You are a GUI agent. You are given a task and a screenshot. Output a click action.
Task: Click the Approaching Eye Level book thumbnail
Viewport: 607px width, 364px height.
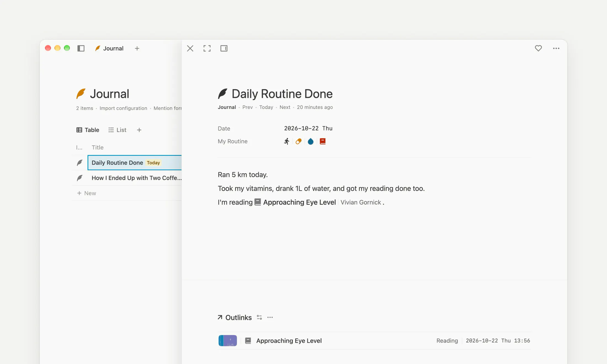click(x=228, y=341)
